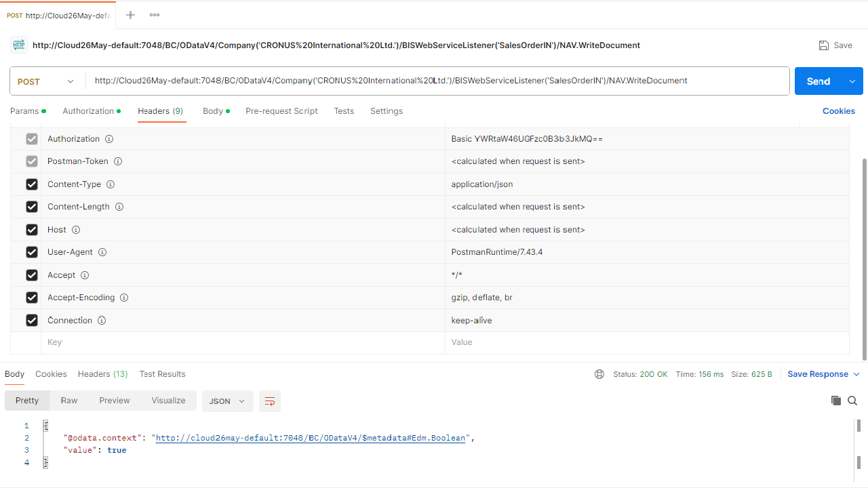Switch to the Params tab
This screenshot has width=868, height=488.
28,111
